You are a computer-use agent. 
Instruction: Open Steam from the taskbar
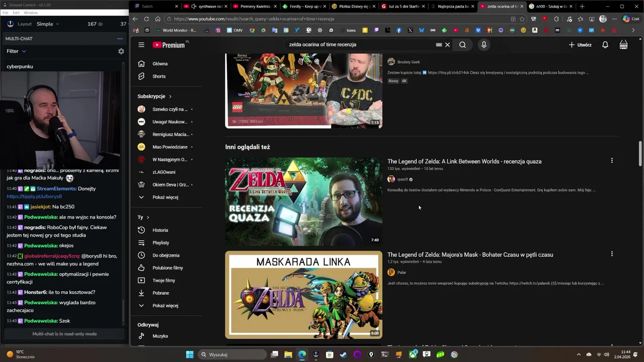point(343,354)
